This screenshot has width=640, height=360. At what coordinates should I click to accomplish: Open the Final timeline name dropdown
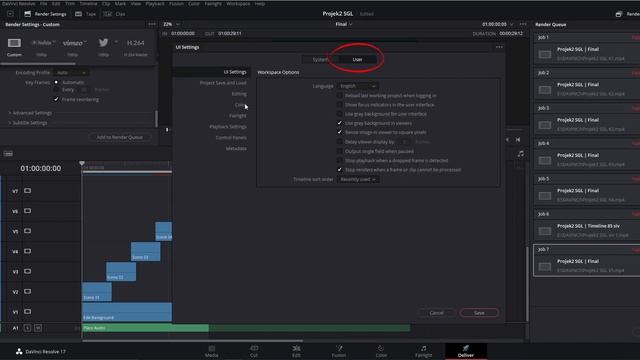point(344,24)
